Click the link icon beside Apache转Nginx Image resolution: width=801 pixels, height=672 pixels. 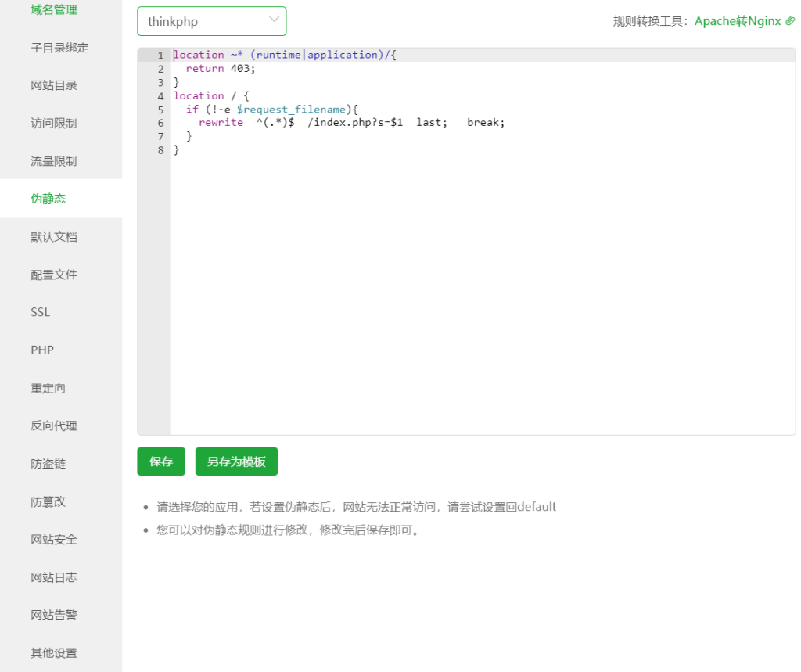click(790, 21)
